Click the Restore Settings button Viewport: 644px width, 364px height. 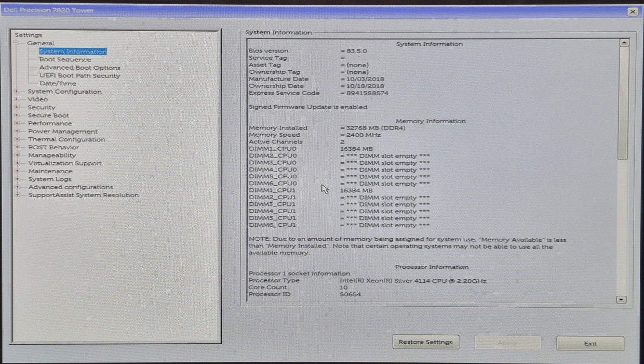pyautogui.click(x=425, y=342)
